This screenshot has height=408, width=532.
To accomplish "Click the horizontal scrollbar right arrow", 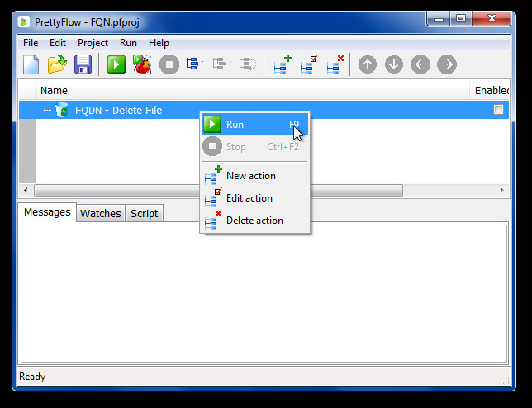I will 501,190.
